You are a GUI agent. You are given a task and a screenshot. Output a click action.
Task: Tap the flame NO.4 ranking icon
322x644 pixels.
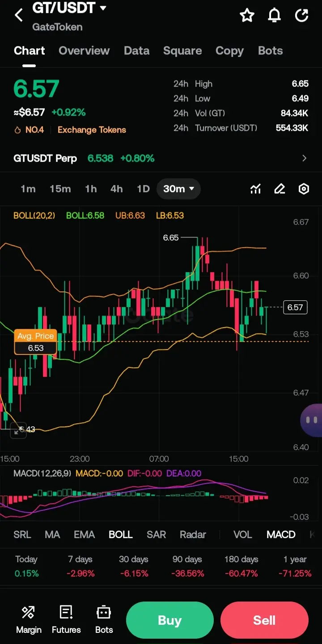coord(18,130)
